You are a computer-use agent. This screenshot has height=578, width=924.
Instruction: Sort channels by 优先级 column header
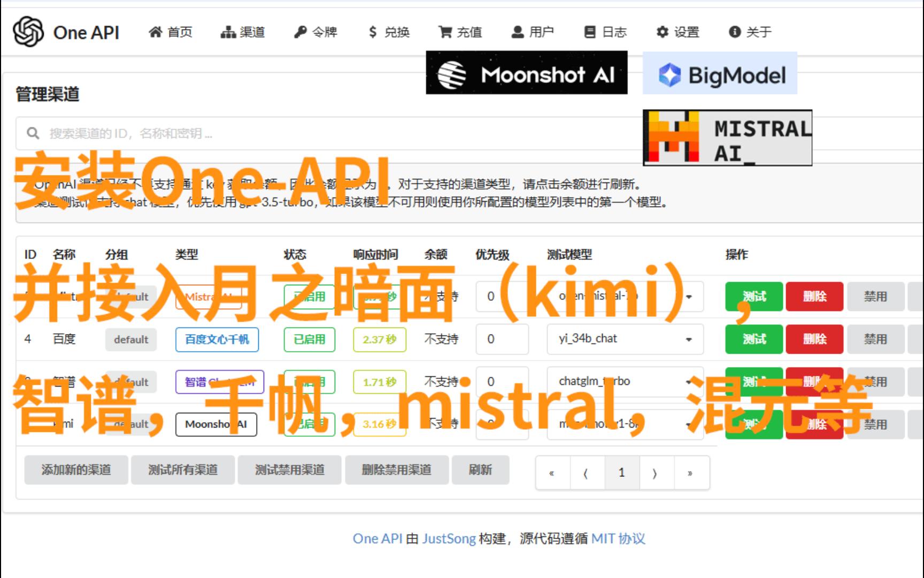point(492,254)
